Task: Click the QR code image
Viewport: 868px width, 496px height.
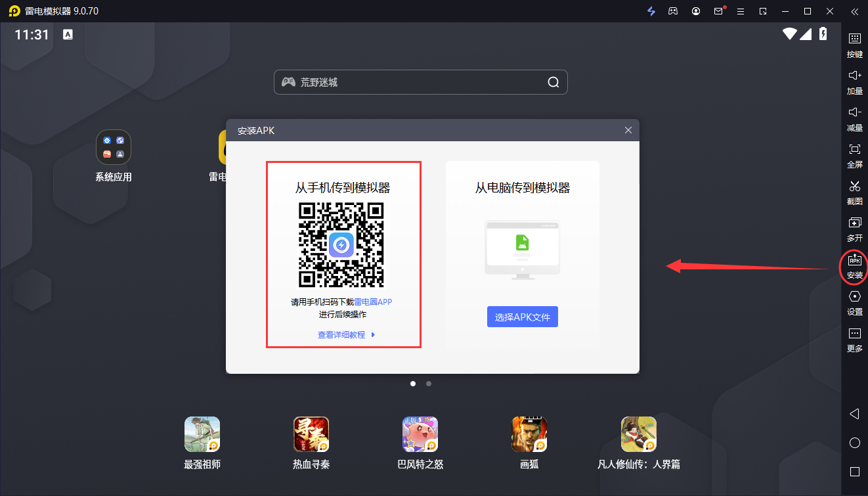Action: (341, 245)
